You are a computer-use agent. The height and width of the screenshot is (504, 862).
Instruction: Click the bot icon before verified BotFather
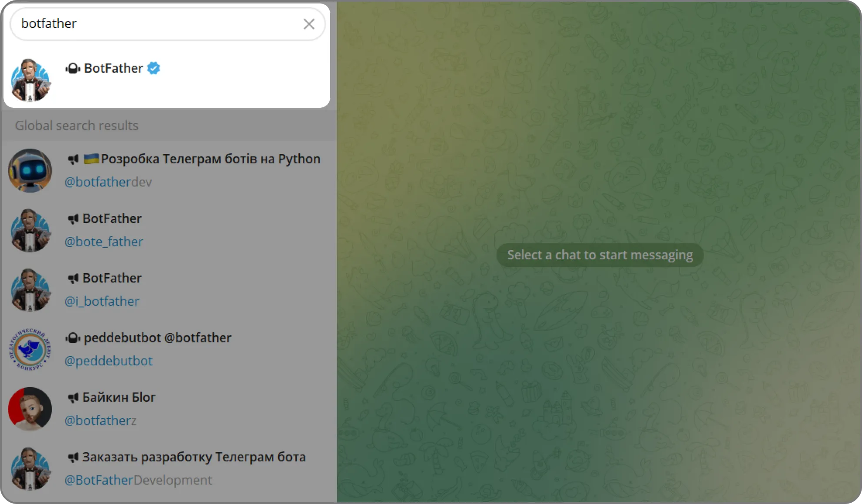coord(73,69)
